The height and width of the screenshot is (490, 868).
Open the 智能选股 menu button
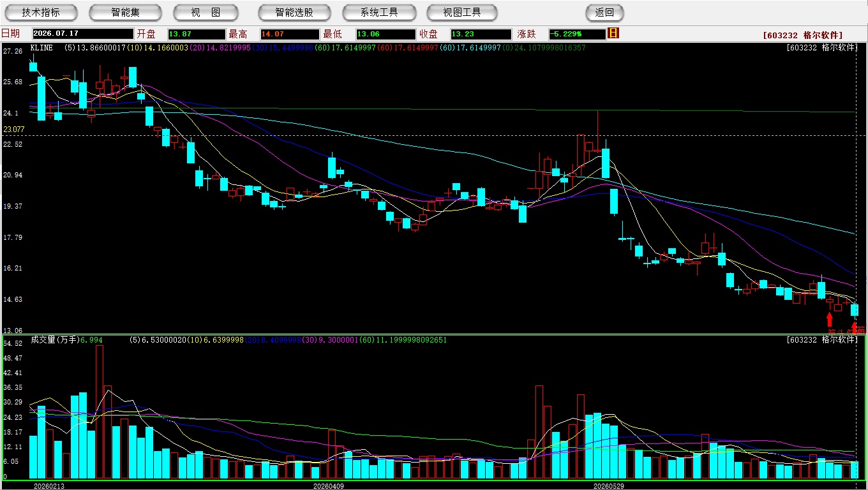(x=294, y=12)
